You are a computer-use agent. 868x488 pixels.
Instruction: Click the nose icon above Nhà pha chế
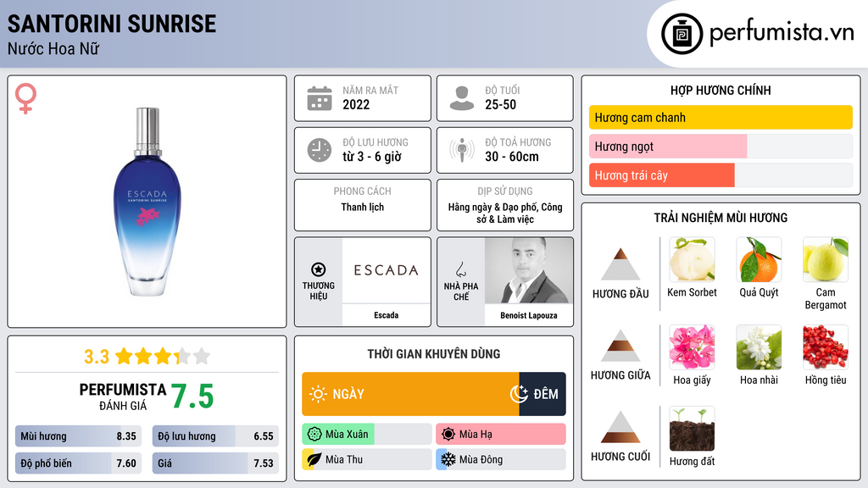460,269
